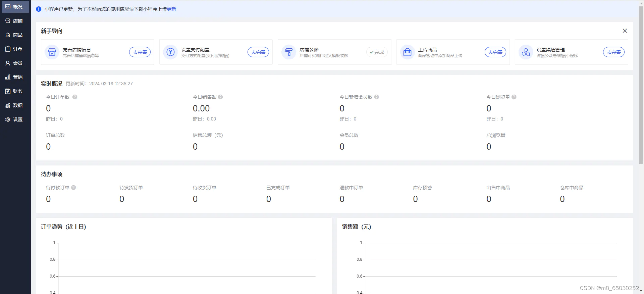The width and height of the screenshot is (644, 294).
Task: Click the 库存预警 count
Action: click(x=416, y=199)
